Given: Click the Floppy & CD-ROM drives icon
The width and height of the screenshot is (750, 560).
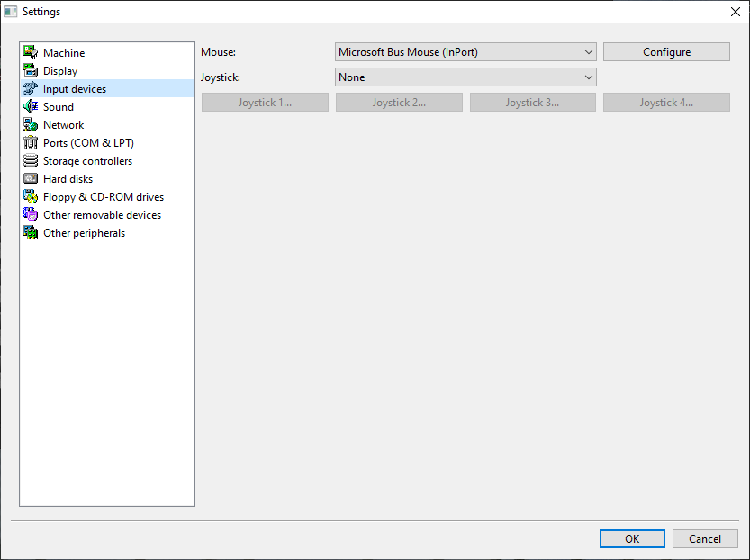Looking at the screenshot, I should pos(31,196).
